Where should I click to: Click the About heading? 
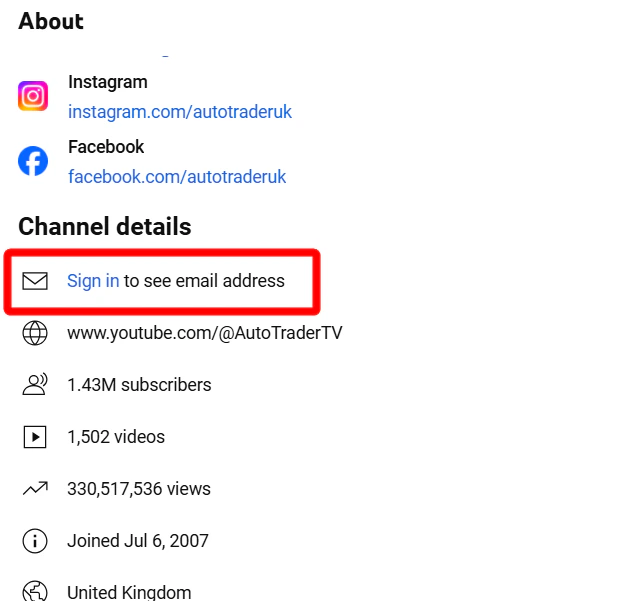click(51, 21)
